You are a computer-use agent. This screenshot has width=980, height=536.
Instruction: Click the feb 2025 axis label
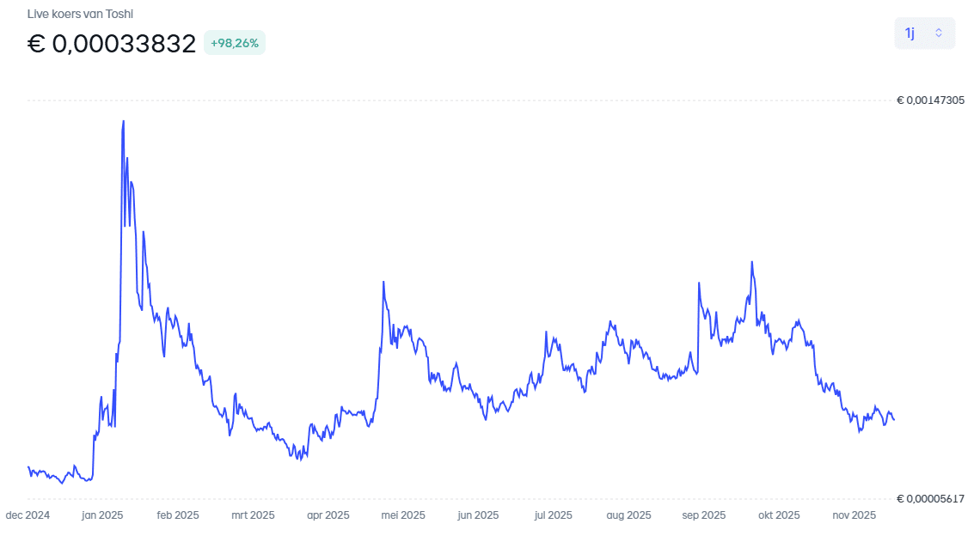pos(178,515)
